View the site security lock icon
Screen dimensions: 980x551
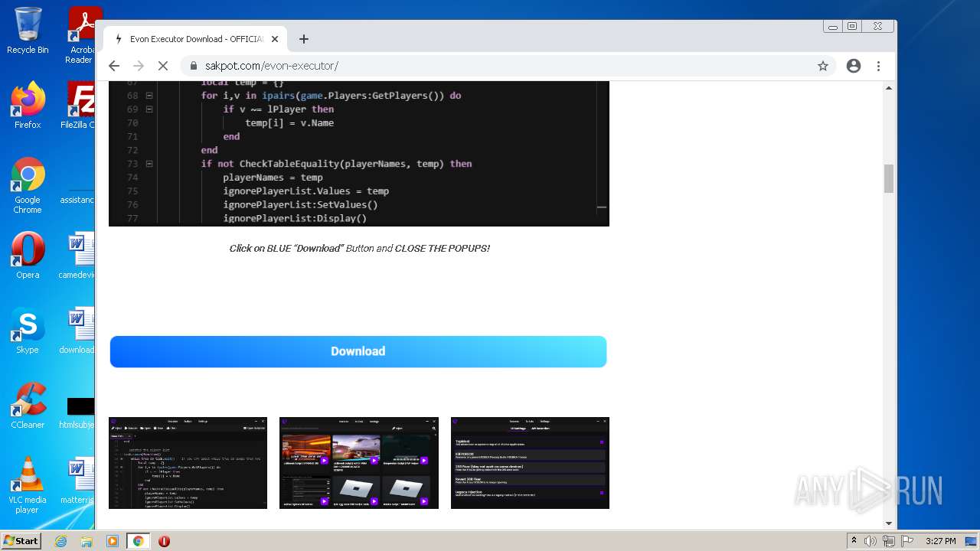point(193,66)
